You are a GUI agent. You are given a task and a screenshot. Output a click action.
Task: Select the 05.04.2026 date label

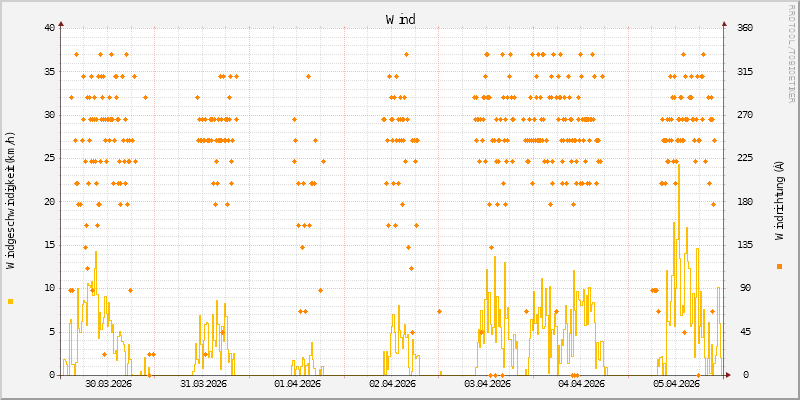[676, 383]
